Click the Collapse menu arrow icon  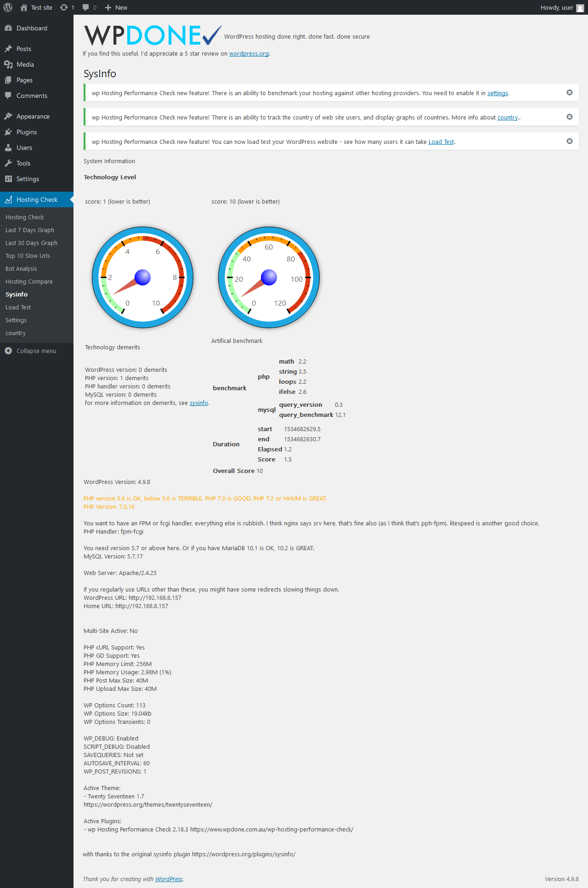(x=8, y=351)
